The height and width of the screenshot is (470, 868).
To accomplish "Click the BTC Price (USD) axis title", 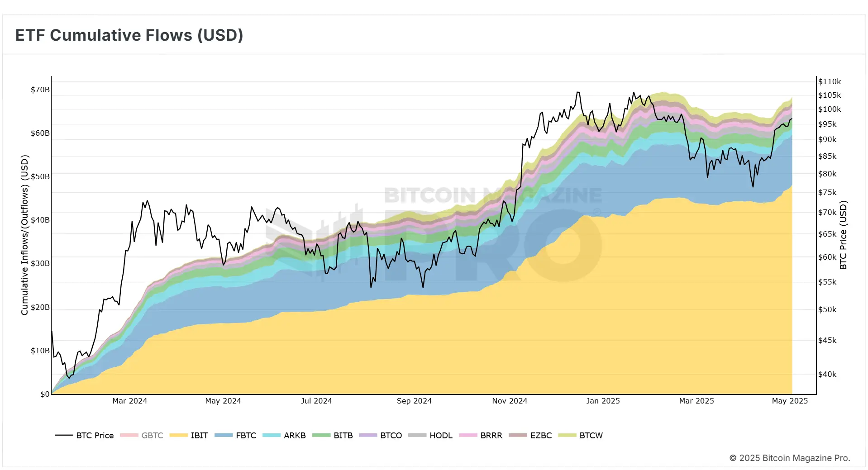I will pos(843,235).
